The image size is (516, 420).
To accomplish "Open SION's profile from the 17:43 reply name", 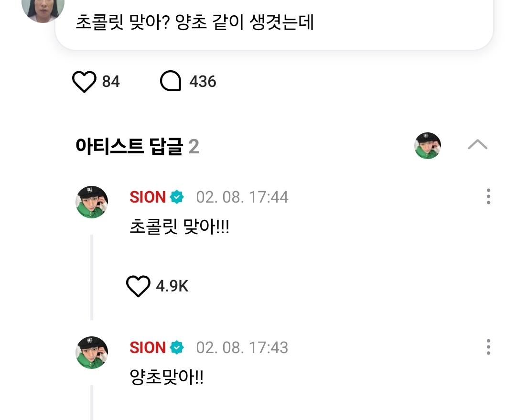I will [x=148, y=347].
